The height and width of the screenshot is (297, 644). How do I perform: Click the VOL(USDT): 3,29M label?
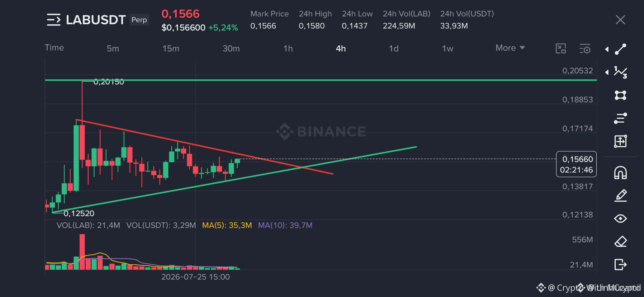point(161,225)
